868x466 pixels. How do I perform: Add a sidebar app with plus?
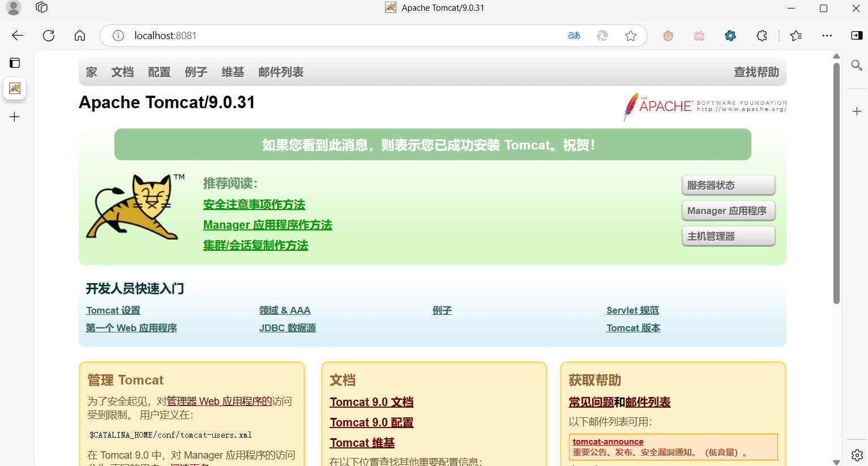857,112
